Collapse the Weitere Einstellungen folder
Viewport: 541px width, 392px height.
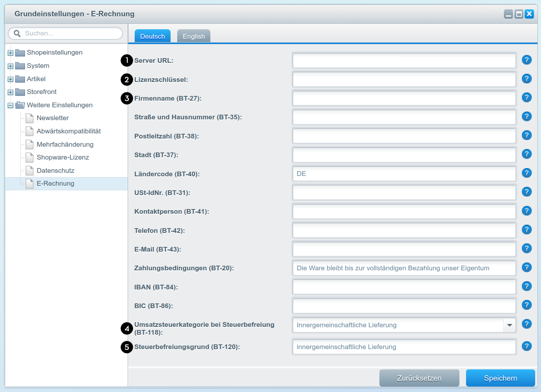pyautogui.click(x=10, y=105)
